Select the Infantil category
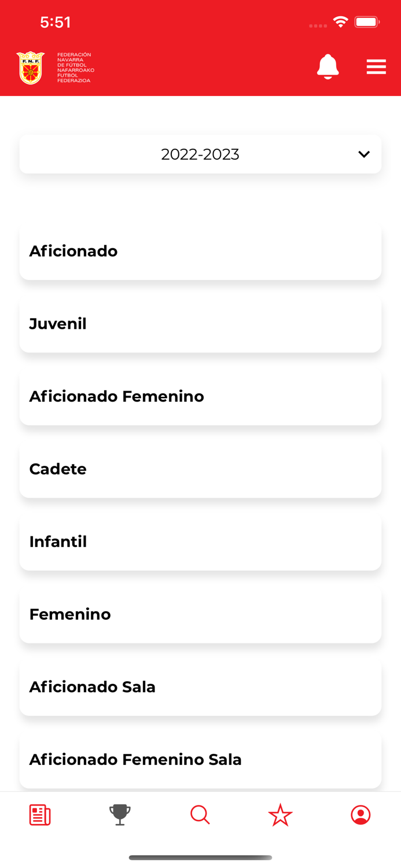Viewport: 401px width, 868px height. pos(200,542)
